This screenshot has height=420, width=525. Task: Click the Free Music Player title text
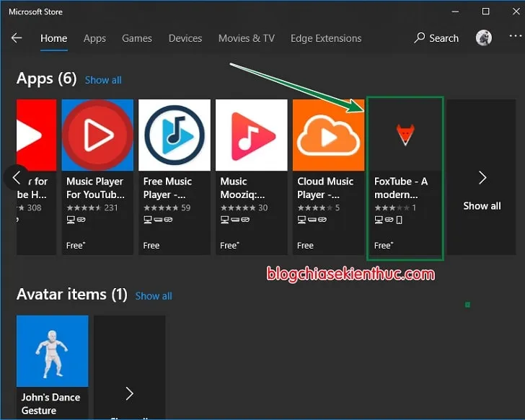(x=167, y=188)
